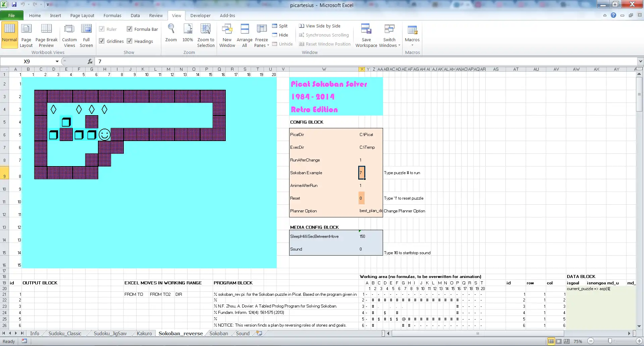Switch to Normal view in status bar
Viewport: 644px width, 346px height.
click(x=551, y=341)
